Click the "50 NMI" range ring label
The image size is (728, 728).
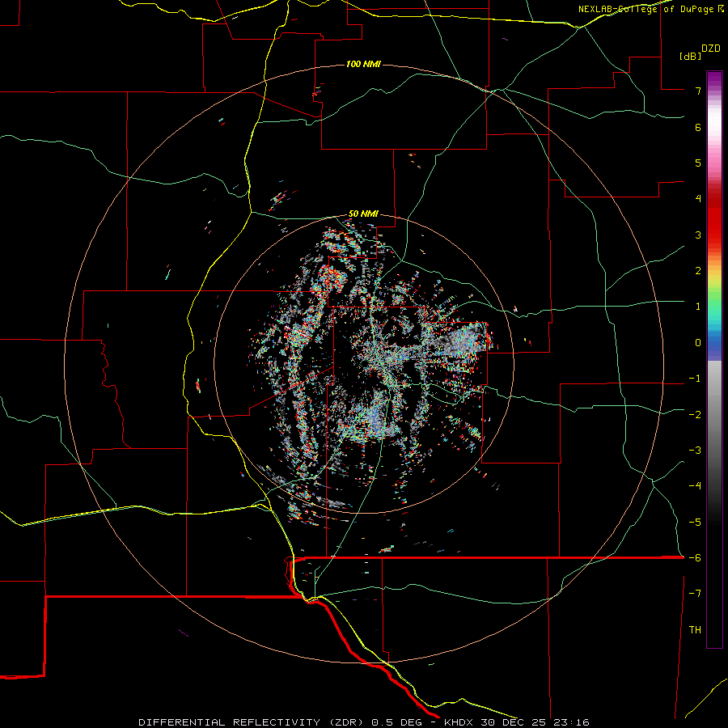click(363, 214)
